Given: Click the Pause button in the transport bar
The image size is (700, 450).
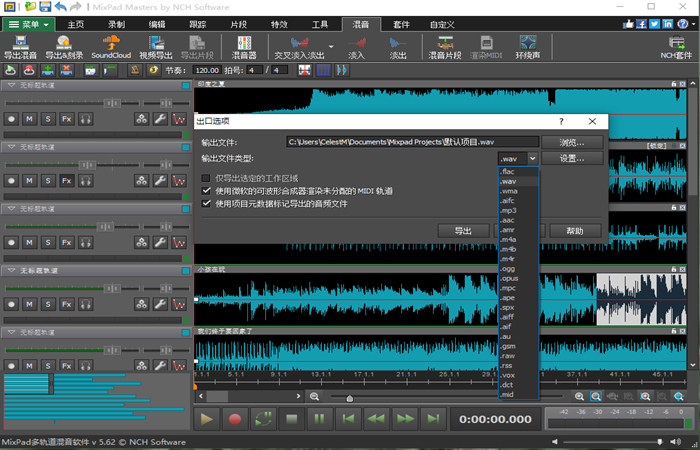Looking at the screenshot, I should [x=320, y=419].
